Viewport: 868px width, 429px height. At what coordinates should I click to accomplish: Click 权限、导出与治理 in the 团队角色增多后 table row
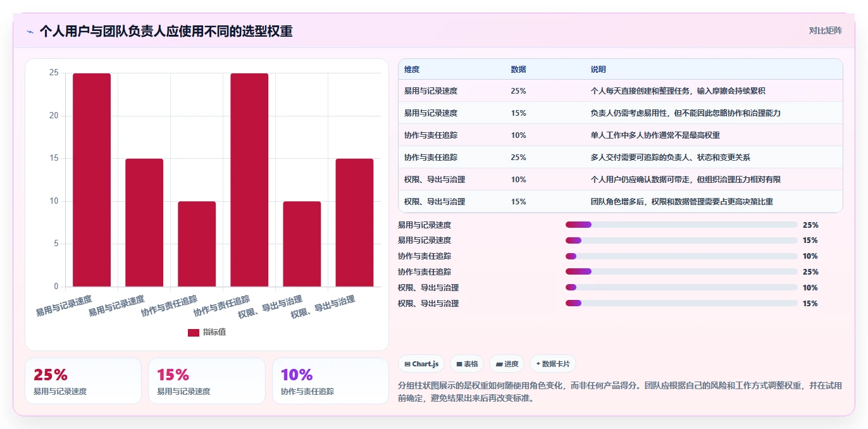435,202
